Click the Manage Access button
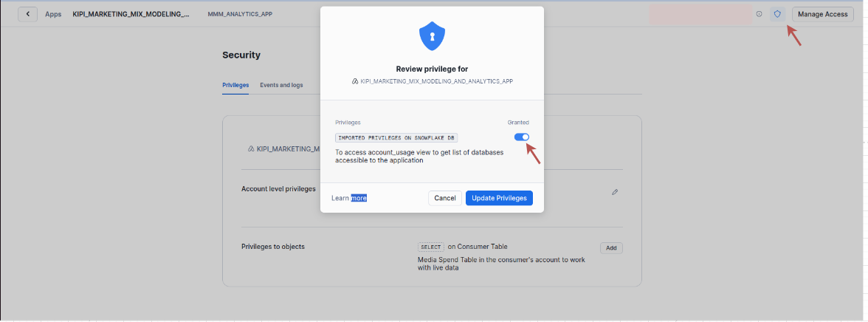Viewport: 868px width, 322px height. coord(822,14)
